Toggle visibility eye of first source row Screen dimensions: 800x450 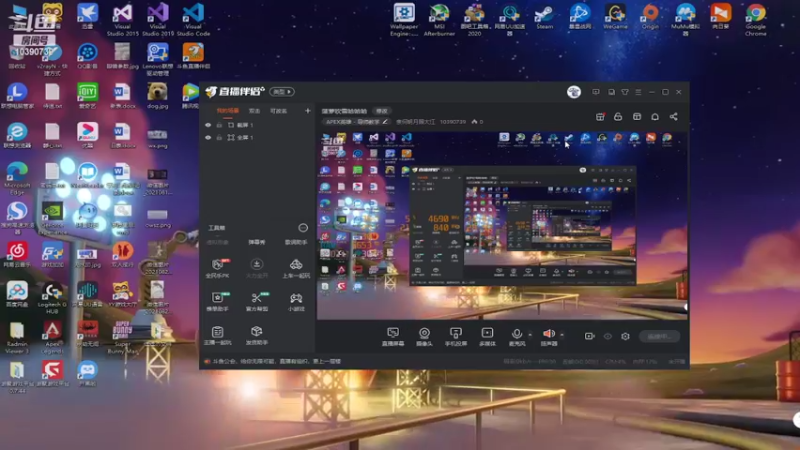[208, 125]
